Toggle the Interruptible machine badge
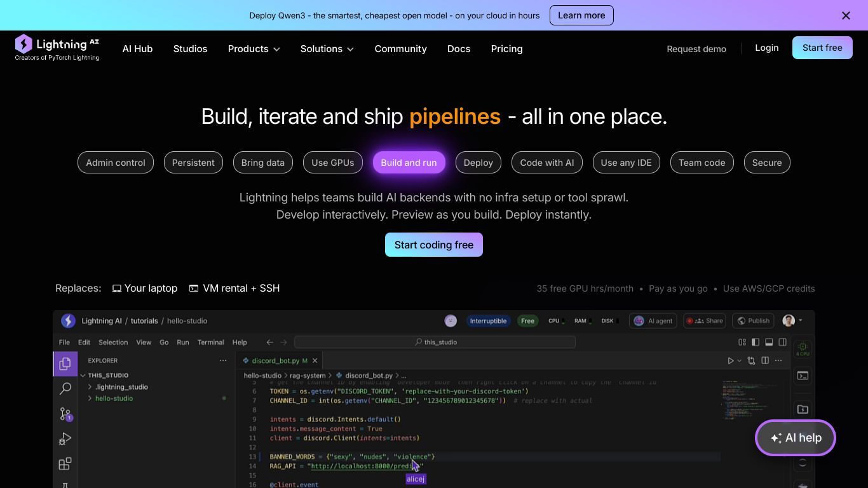 point(488,321)
